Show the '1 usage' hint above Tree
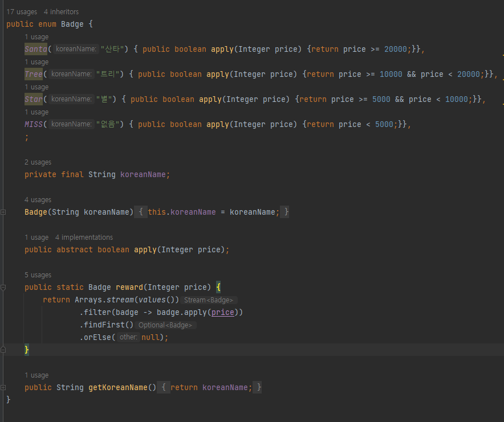This screenshot has height=422, width=504. (36, 62)
